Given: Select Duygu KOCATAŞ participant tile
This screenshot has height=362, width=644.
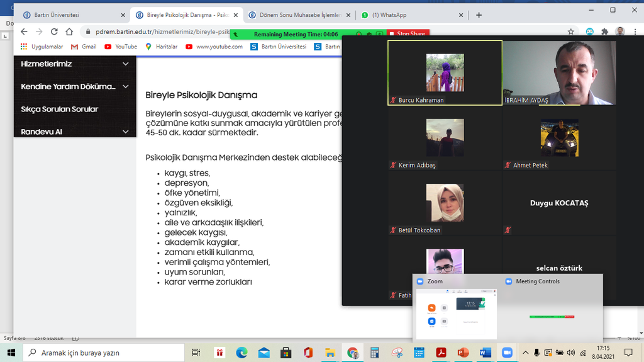Looking at the screenshot, I should pos(559,203).
